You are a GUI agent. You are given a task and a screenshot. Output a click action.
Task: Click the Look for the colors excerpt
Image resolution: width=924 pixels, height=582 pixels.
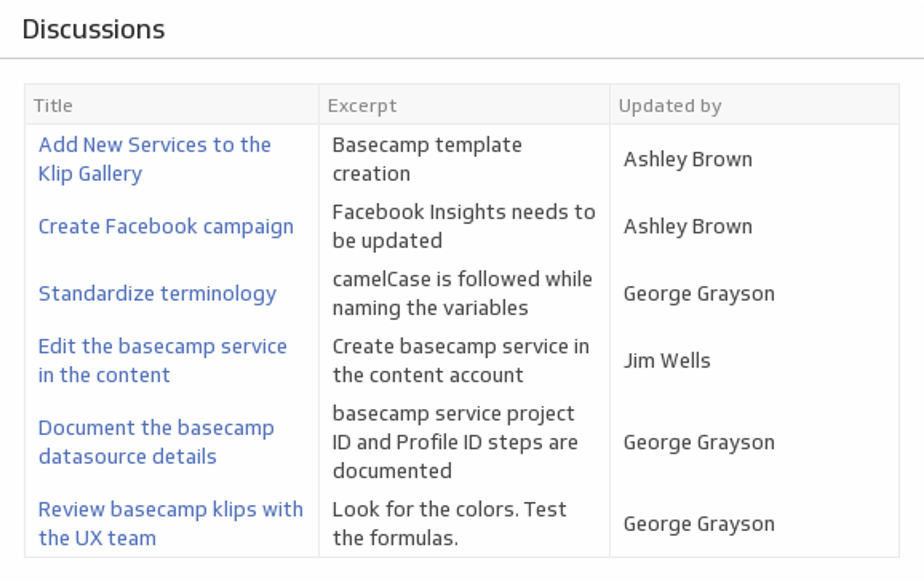[x=449, y=523]
